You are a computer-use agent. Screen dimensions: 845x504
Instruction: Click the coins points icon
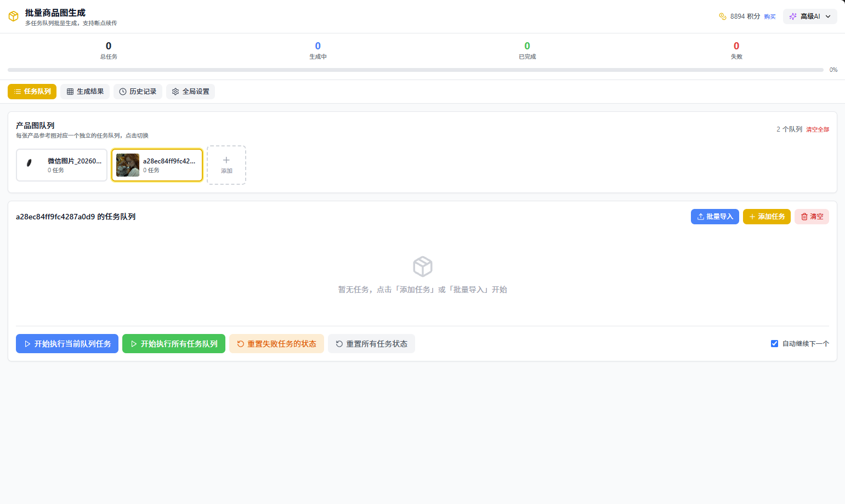723,16
